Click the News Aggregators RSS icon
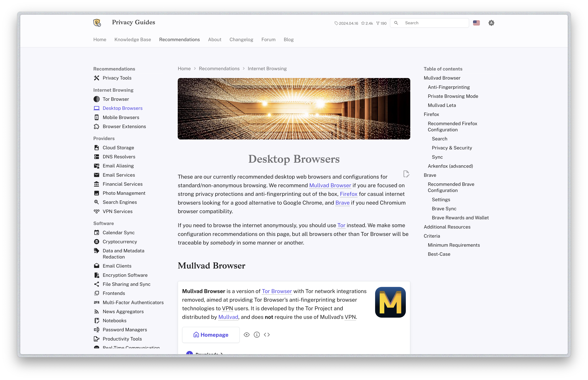This screenshot has width=588, height=380. 96,312
